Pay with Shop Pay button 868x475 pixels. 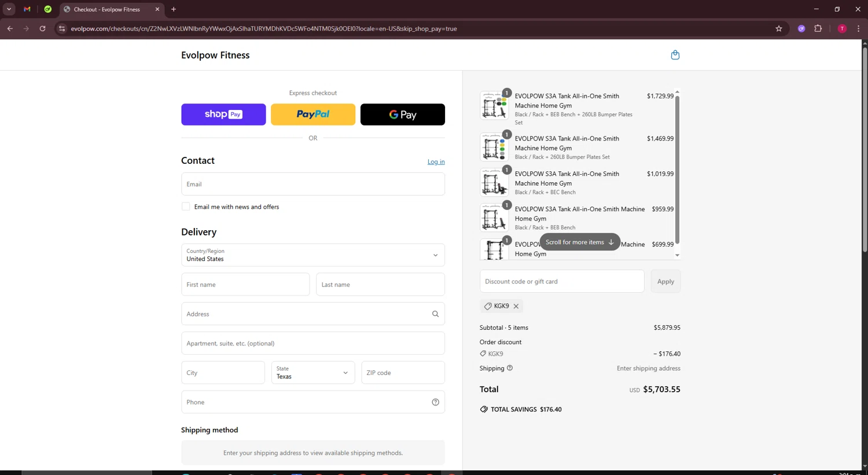[x=223, y=115]
